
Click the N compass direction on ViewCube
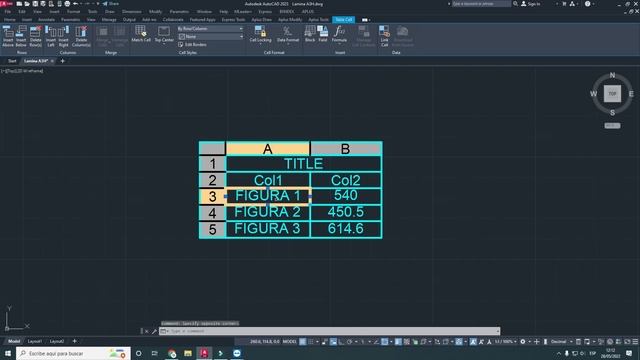[612, 75]
